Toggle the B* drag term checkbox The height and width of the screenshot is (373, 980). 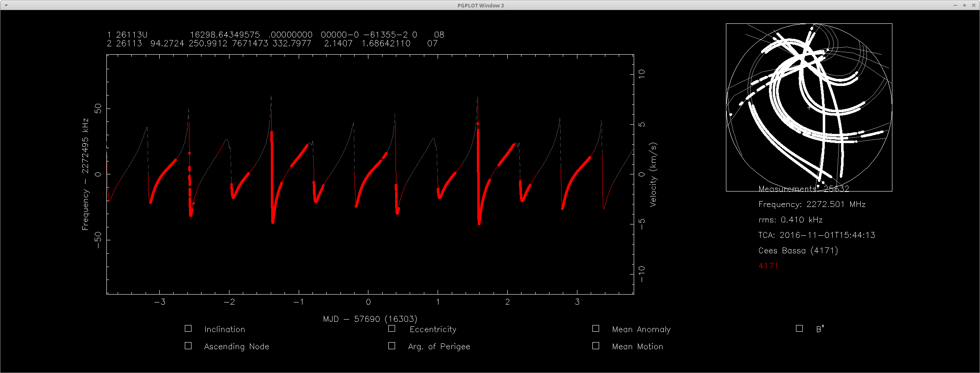click(799, 329)
